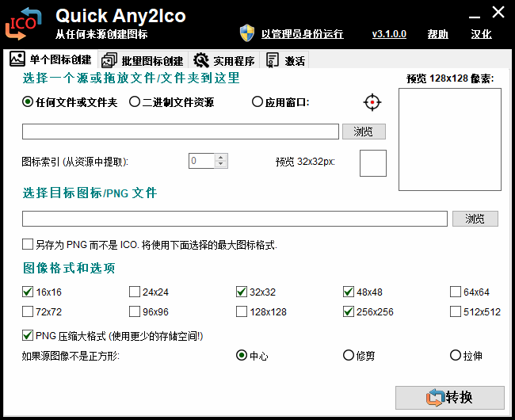Open the 实用程序 tab
This screenshot has width=515, height=420.
(223, 61)
